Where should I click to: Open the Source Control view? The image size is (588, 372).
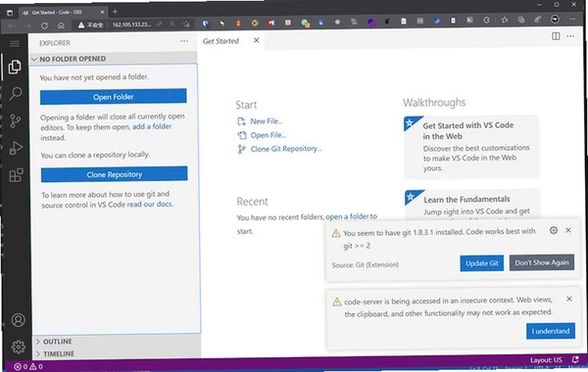pyautogui.click(x=16, y=120)
